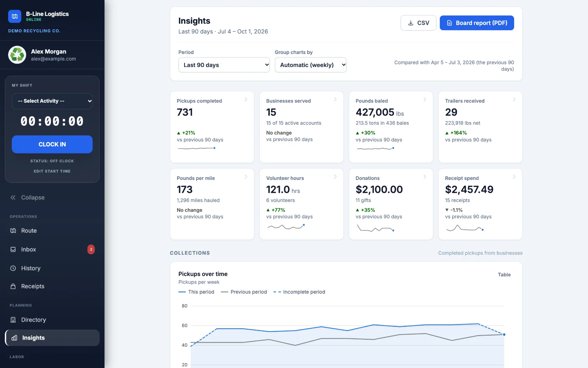Click the Inbox tray icon
The height and width of the screenshot is (368, 588).
(13, 250)
